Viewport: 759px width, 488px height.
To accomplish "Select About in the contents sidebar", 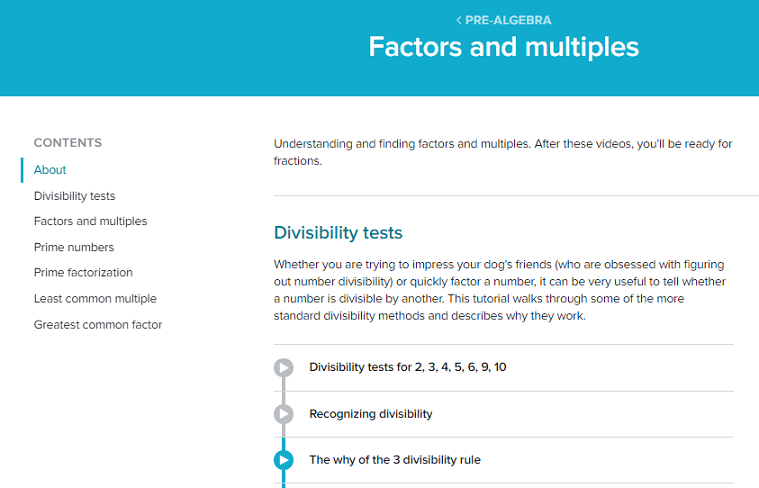I will pos(50,170).
